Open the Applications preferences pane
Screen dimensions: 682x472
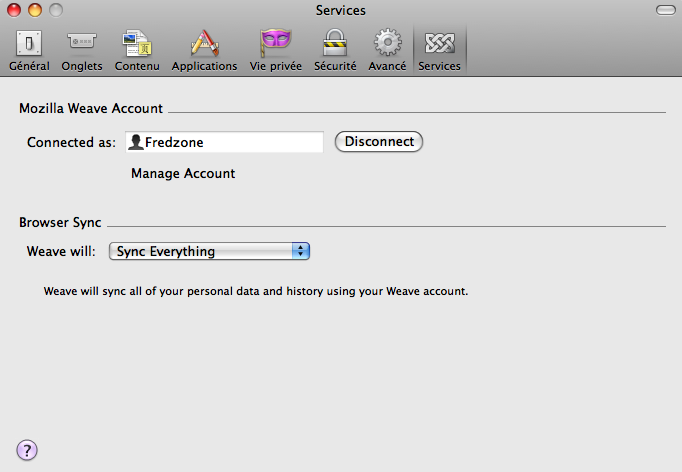[x=204, y=50]
